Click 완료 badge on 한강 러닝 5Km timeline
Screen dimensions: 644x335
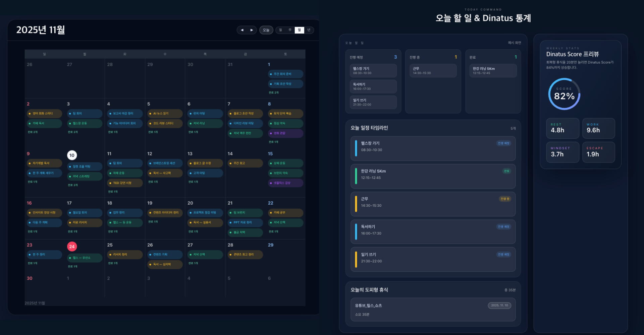tap(506, 171)
